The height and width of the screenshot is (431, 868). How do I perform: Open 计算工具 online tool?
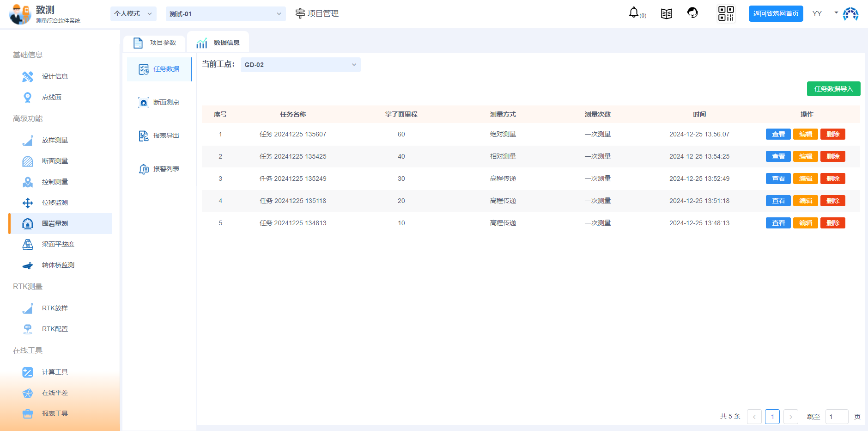tap(55, 372)
